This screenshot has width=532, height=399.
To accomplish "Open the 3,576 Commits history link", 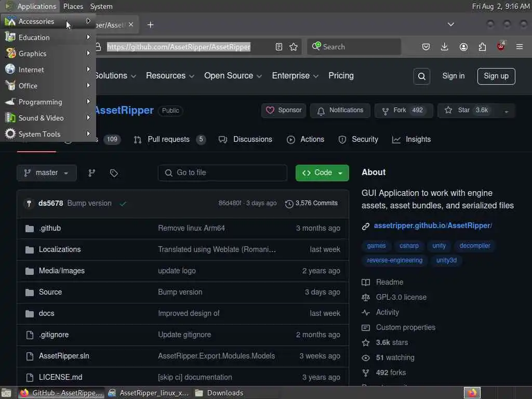I will click(x=312, y=203).
